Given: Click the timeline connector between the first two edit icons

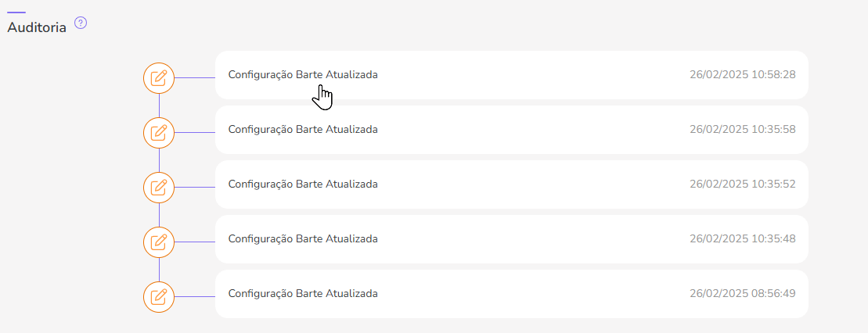Looking at the screenshot, I should (x=159, y=105).
